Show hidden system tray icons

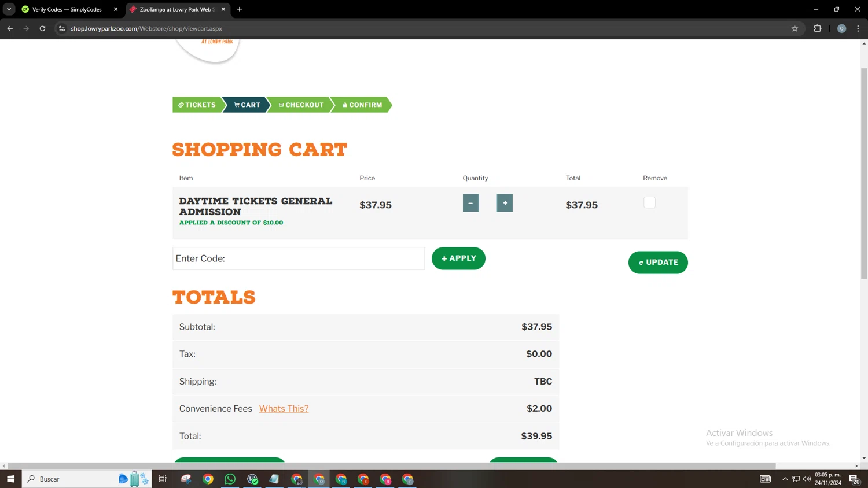click(785, 479)
